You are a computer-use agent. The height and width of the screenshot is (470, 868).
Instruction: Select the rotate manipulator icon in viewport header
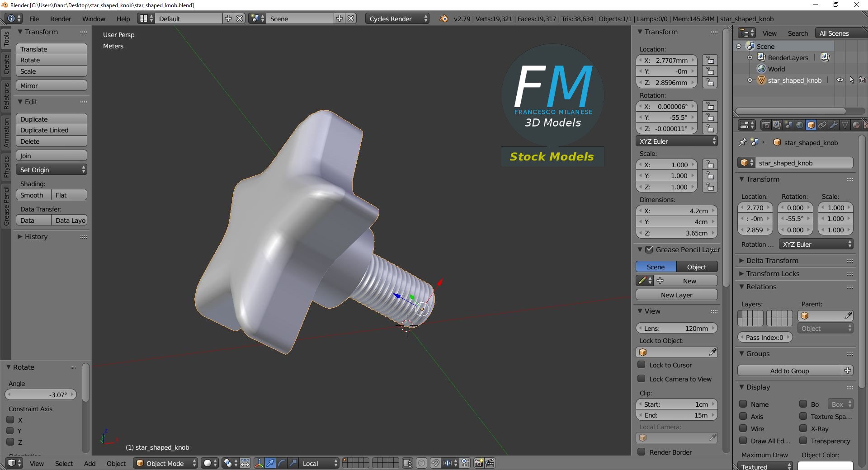(x=281, y=463)
